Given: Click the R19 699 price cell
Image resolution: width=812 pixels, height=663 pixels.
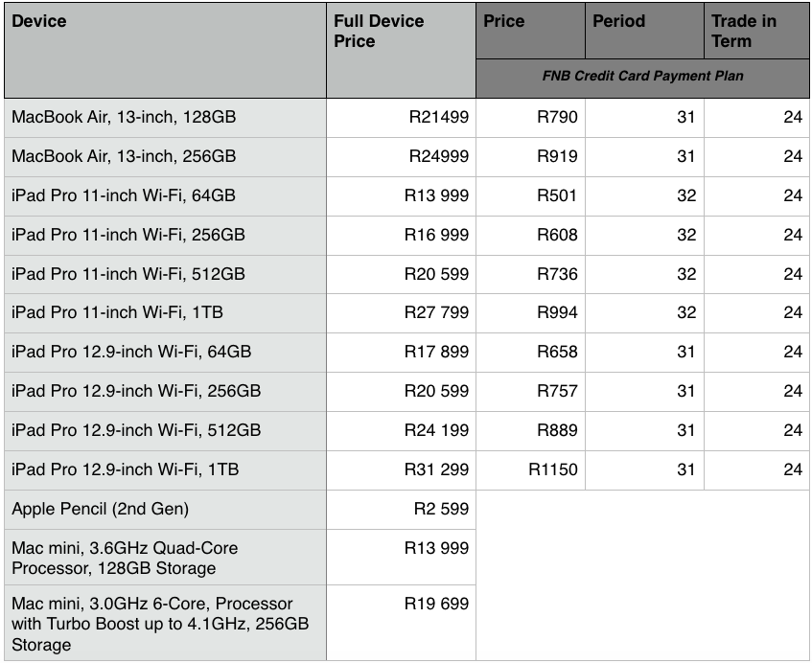Looking at the screenshot, I should [436, 604].
